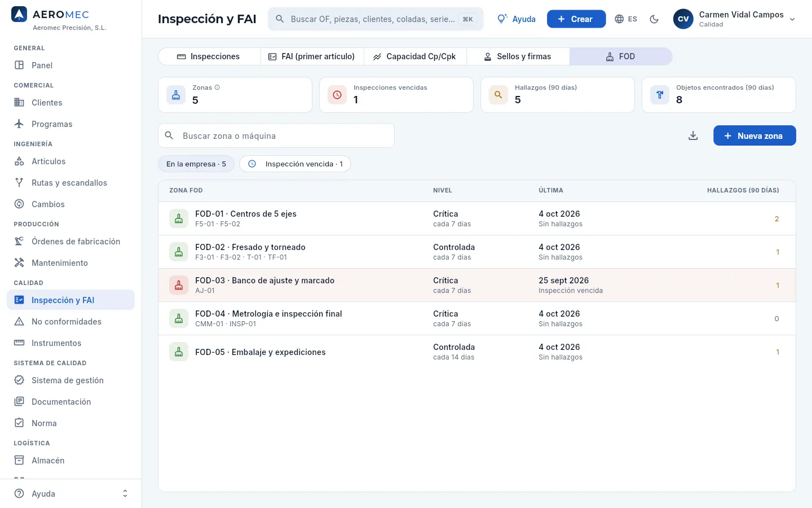The image size is (812, 508).
Task: Expand the sidebar Ayuda menu
Action: (x=70, y=494)
